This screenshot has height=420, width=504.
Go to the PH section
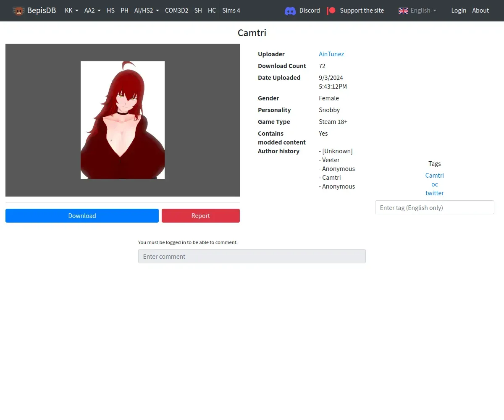[124, 10]
